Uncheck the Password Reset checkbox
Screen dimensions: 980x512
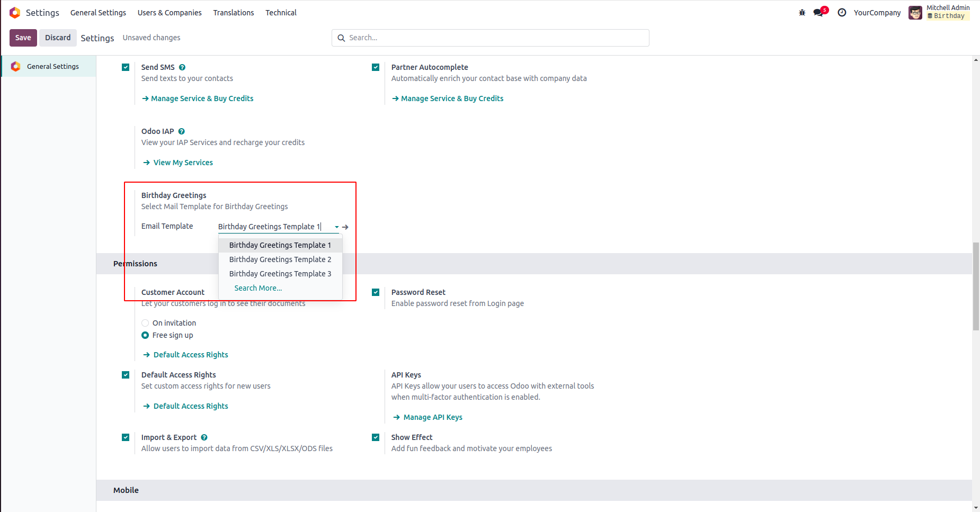pyautogui.click(x=376, y=292)
